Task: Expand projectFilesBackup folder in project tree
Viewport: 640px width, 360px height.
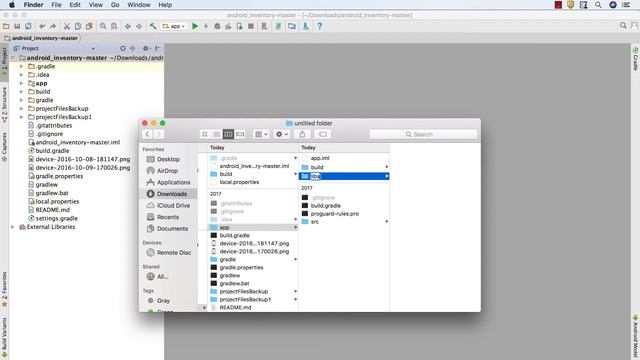Action: 22,109
